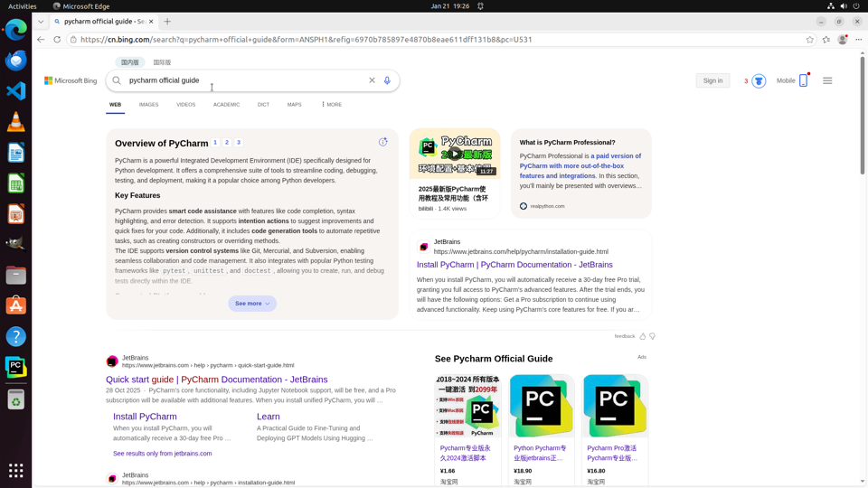Play the bilibili PyCharm tutorial video
This screenshot has height=488, width=868.
click(454, 154)
